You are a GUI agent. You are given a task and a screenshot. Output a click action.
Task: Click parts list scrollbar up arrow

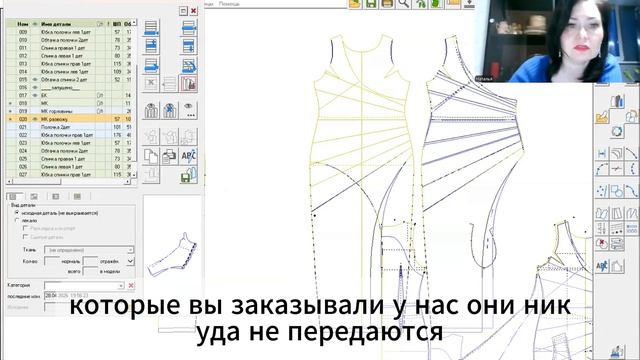(134, 22)
